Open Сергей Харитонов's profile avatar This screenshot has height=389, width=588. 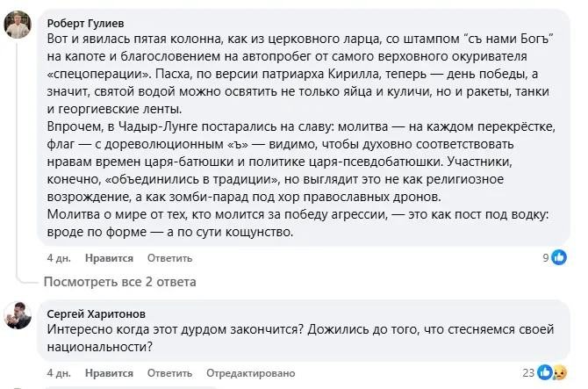pyautogui.click(x=18, y=315)
